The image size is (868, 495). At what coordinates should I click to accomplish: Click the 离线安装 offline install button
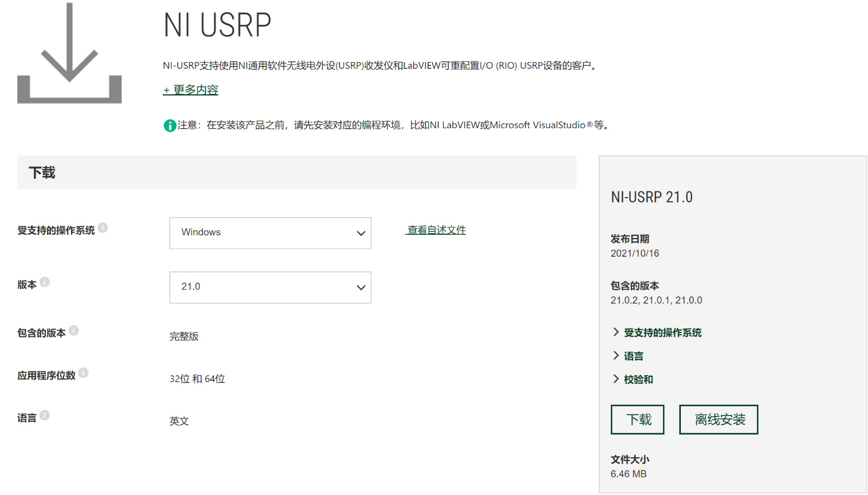[718, 420]
